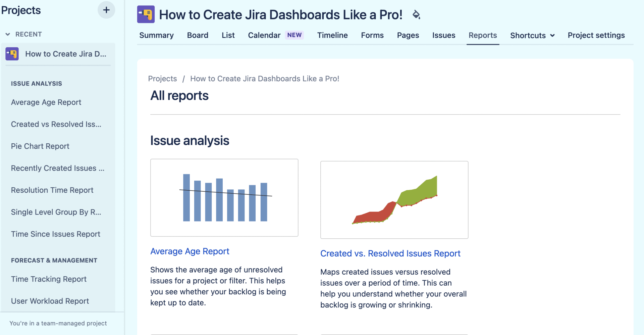The height and width of the screenshot is (335, 644).
Task: Open Created vs Resolved Iss... in sidebar
Action: 56,124
